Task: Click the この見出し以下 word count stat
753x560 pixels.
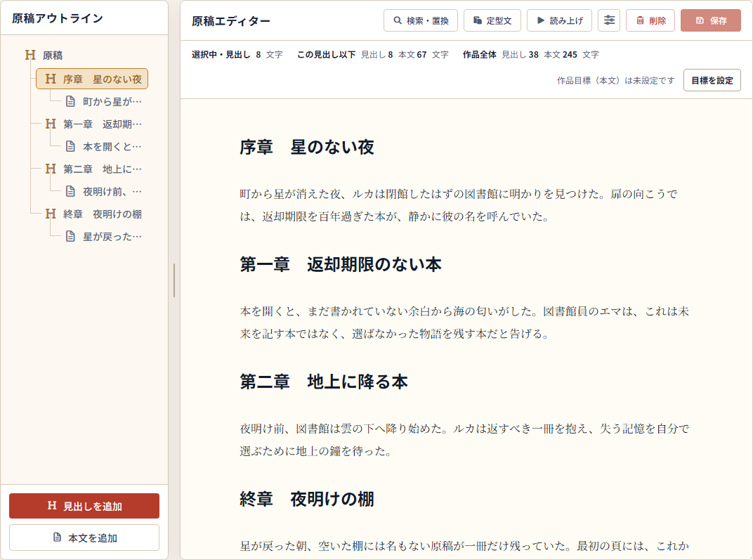Action: [373, 55]
